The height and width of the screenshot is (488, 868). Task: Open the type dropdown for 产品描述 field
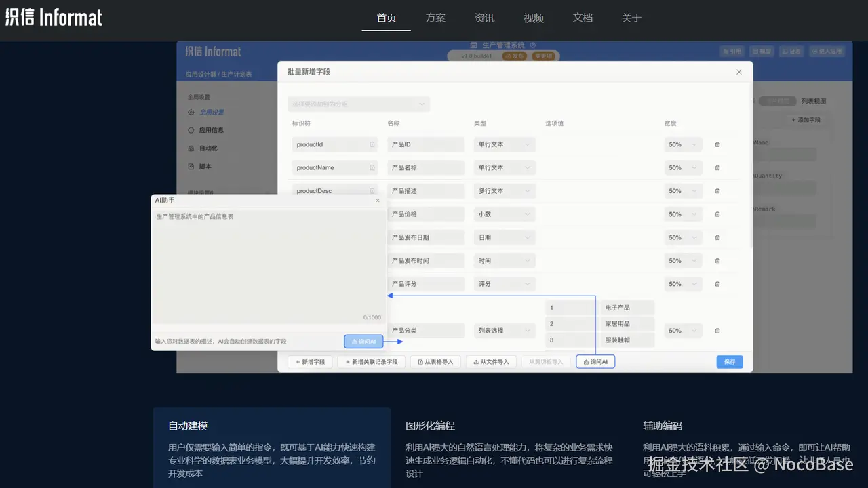[x=504, y=190]
